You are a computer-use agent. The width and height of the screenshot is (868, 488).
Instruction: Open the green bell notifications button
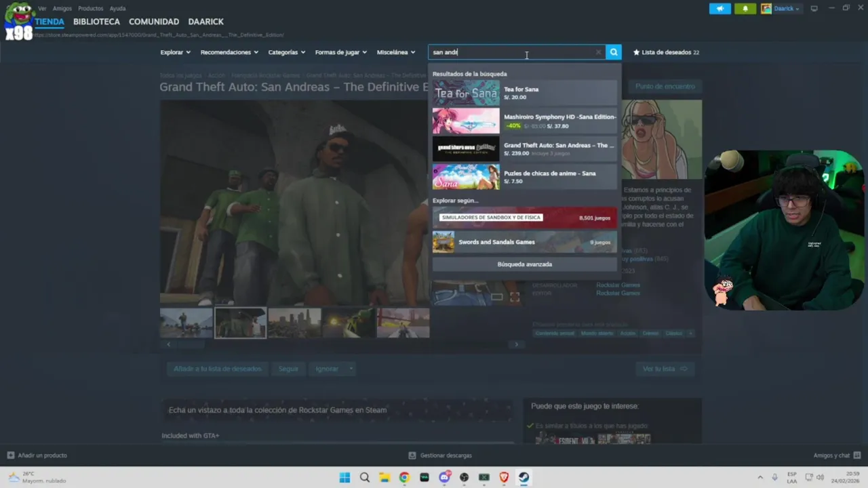(x=745, y=9)
